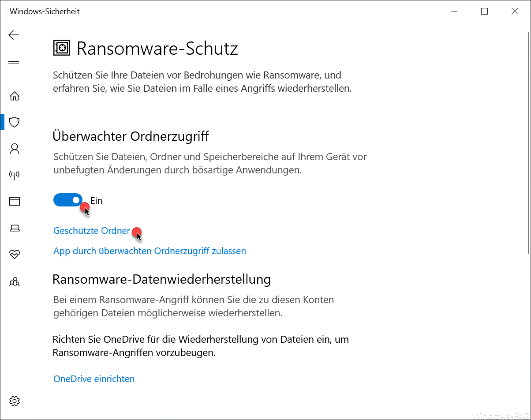Image resolution: width=531 pixels, height=420 pixels.
Task: Click the Ransomware-Schutz safe icon
Action: point(62,48)
